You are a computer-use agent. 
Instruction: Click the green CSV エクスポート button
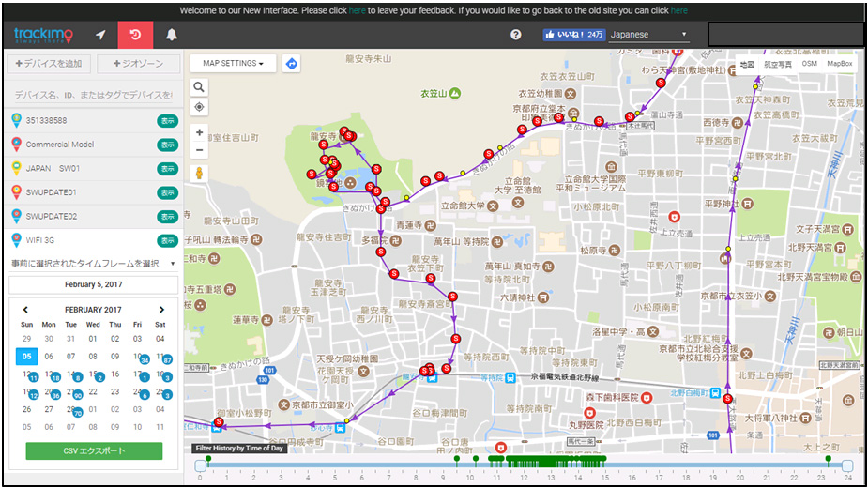[94, 450]
